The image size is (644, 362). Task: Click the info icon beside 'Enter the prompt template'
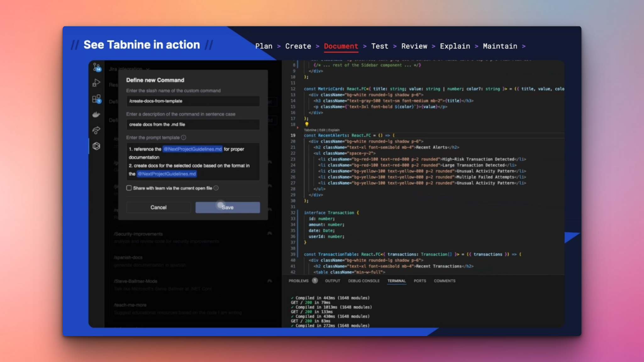coord(184,137)
